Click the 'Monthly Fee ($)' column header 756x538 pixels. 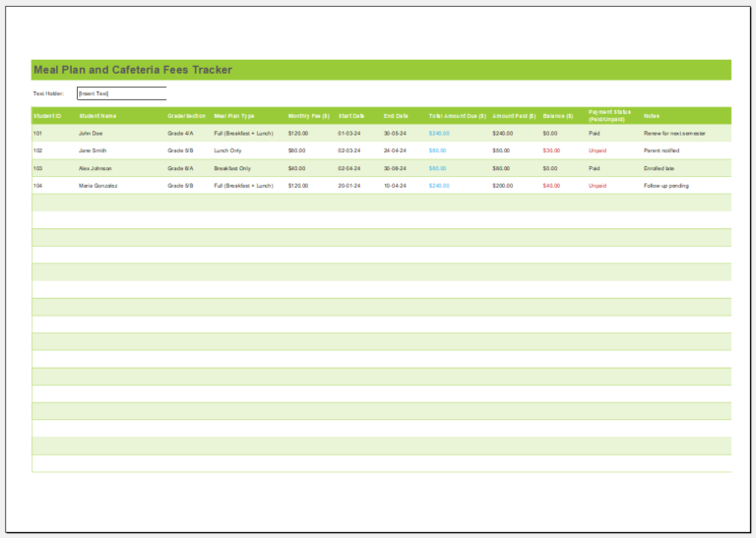(308, 116)
